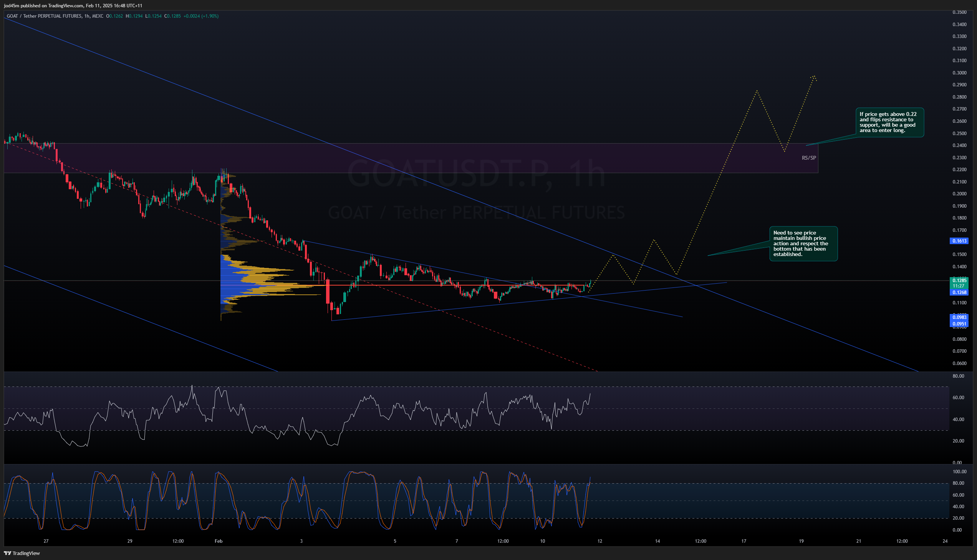Click the '21' date label on the time axis

click(858, 541)
